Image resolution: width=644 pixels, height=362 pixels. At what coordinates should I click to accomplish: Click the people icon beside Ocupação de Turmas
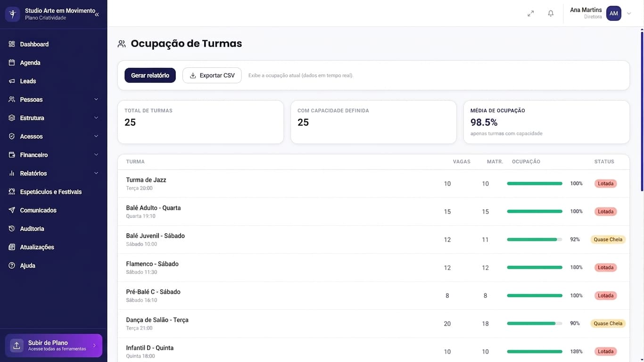pos(122,44)
